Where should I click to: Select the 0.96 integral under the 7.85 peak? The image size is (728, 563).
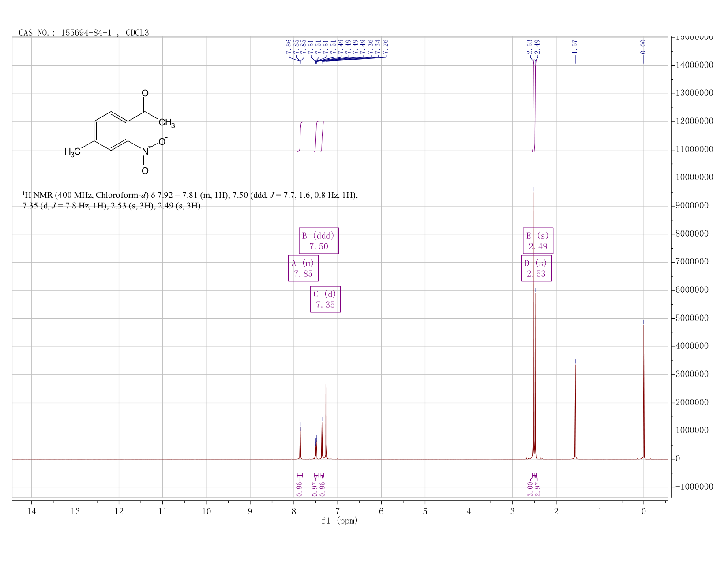300,489
